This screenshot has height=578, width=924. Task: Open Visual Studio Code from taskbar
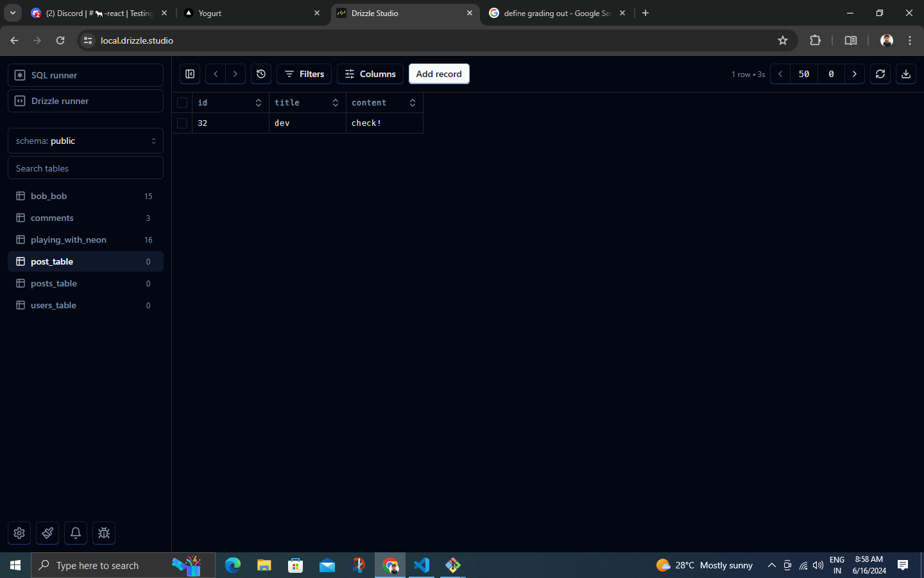[422, 565]
